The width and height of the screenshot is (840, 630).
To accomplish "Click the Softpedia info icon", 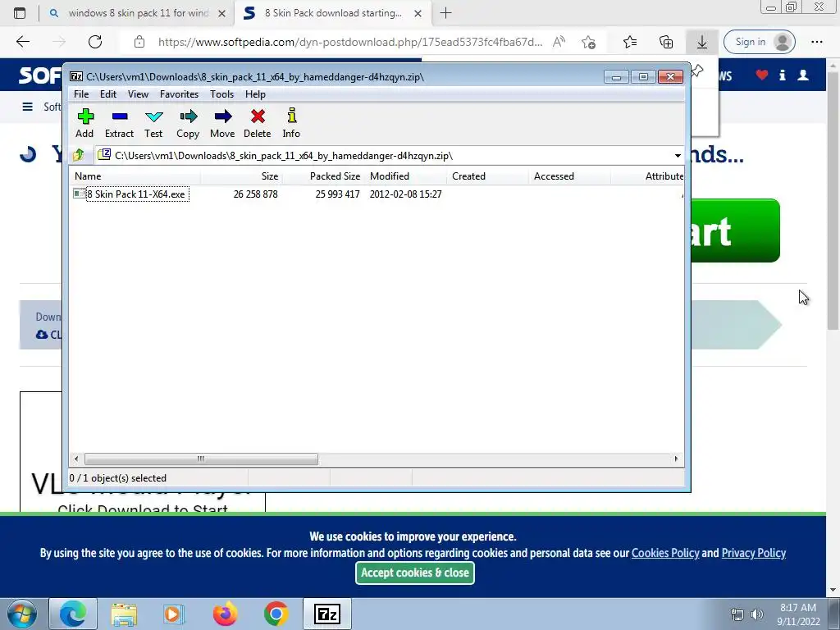I will [x=782, y=75].
